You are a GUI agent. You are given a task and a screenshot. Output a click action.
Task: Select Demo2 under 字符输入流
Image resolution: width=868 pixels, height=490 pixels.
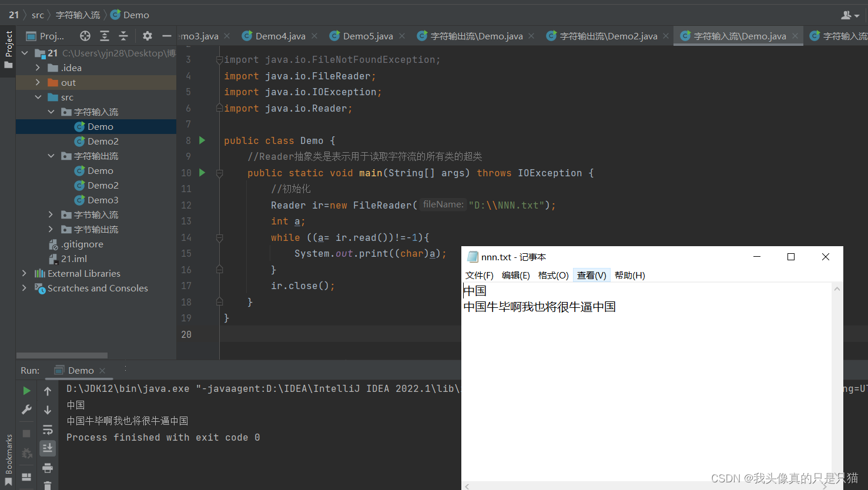[103, 141]
